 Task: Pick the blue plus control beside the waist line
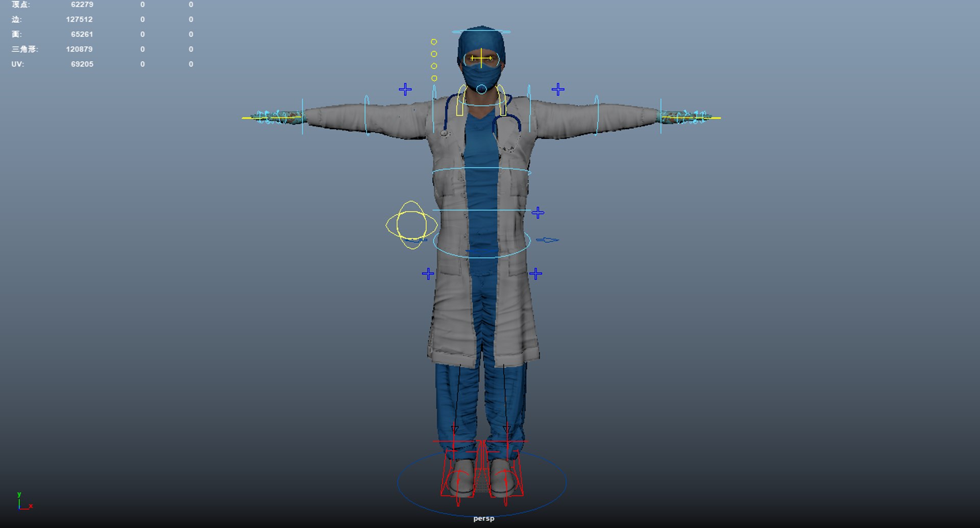point(538,212)
